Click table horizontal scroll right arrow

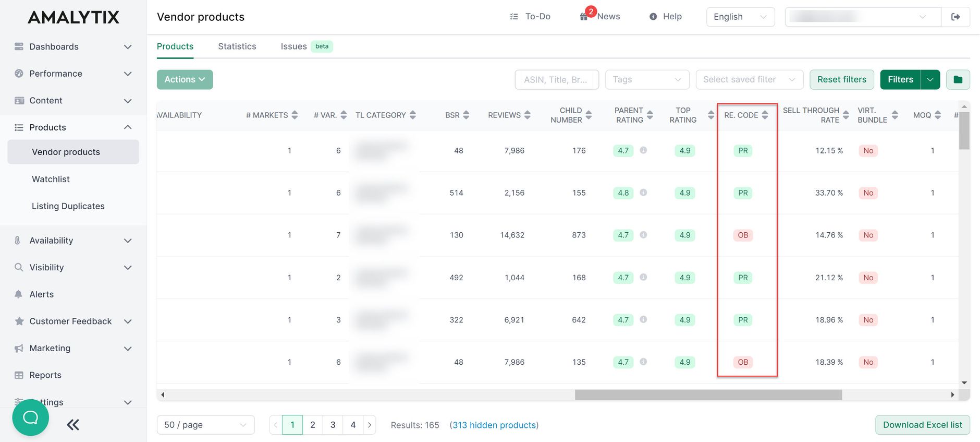[x=953, y=395]
